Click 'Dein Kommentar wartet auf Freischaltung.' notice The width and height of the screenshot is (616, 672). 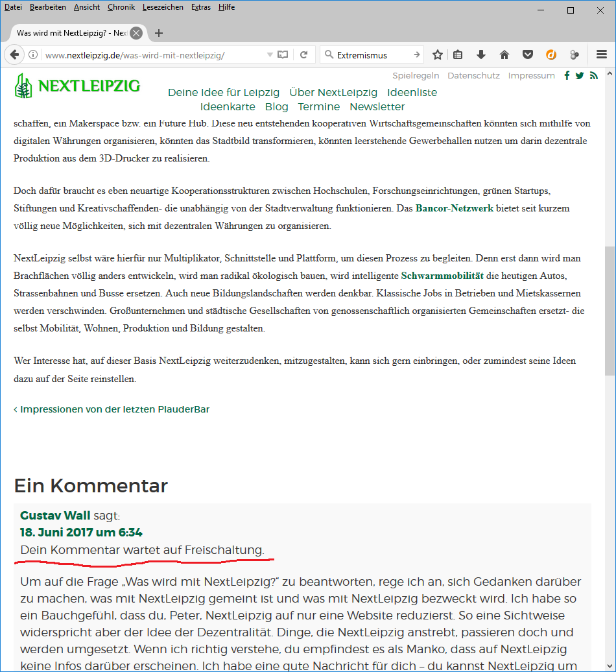coord(142,550)
